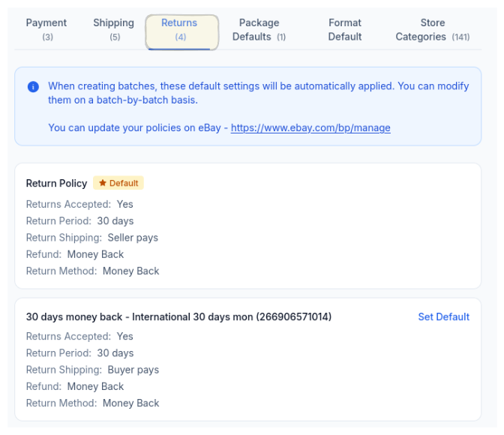This screenshot has height=435, width=504.
Task: Click the 30 days money back International title
Action: pyautogui.click(x=178, y=316)
